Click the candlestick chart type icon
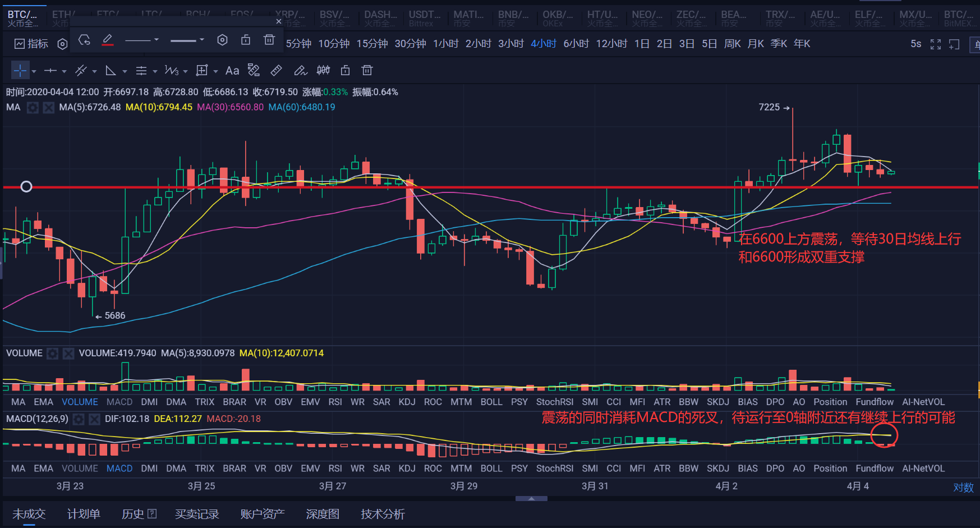 click(323, 70)
